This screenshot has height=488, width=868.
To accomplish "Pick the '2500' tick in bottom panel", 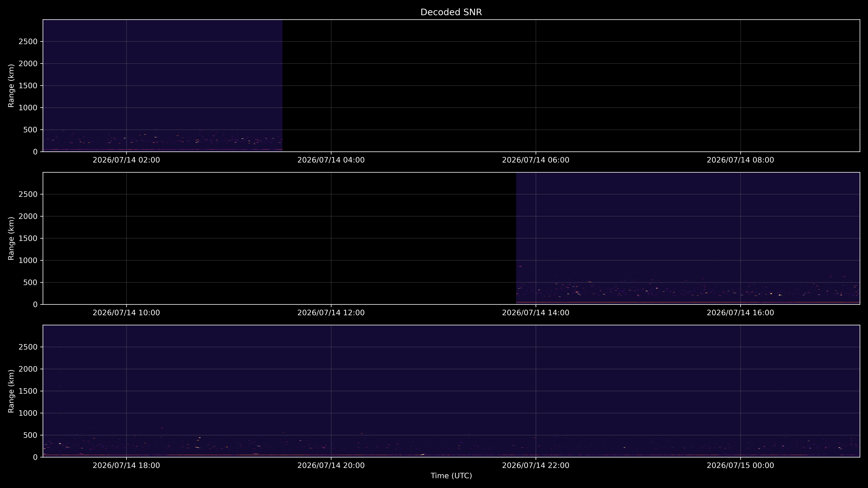I will [x=28, y=347].
